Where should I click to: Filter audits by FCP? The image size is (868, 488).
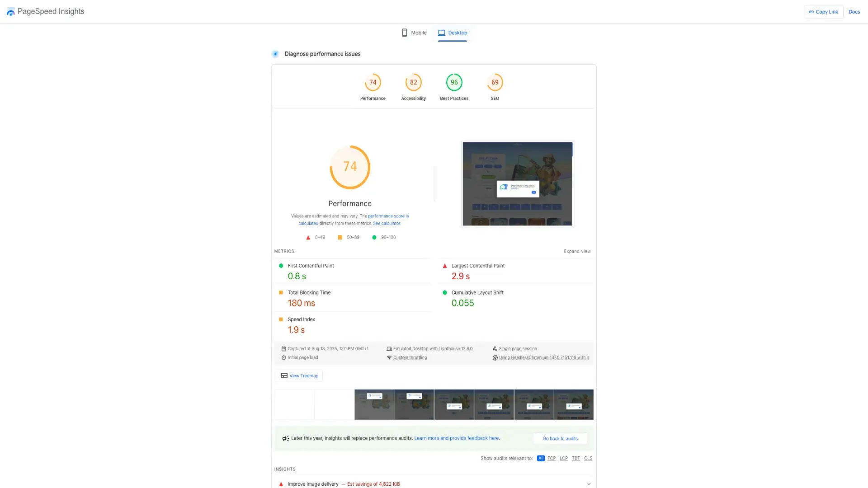(552, 458)
